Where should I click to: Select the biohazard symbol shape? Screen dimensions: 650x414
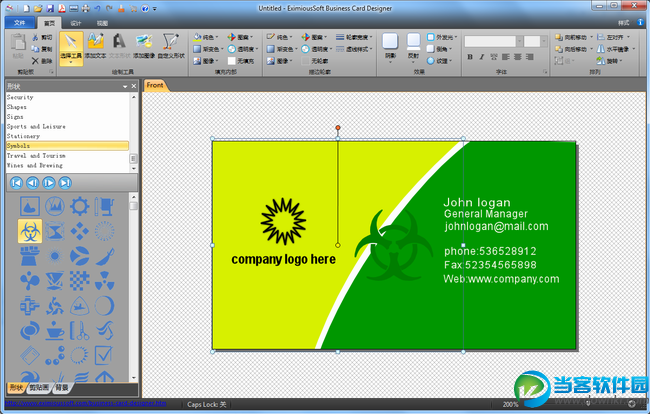click(30, 231)
